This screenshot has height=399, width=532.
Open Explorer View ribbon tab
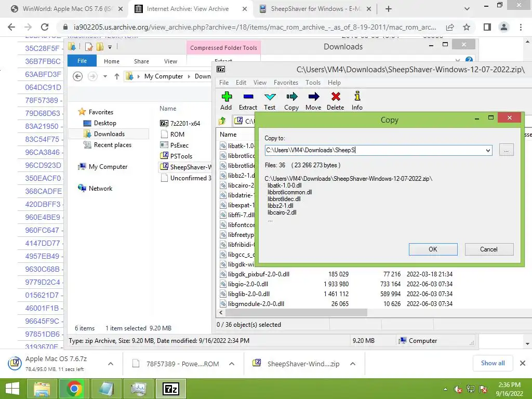[170, 61]
